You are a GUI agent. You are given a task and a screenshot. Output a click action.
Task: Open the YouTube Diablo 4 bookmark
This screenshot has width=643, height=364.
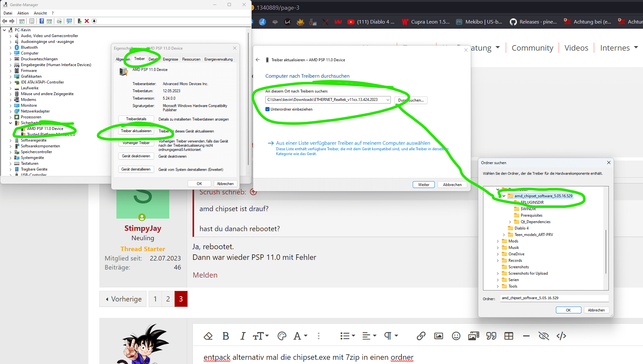[x=371, y=22]
